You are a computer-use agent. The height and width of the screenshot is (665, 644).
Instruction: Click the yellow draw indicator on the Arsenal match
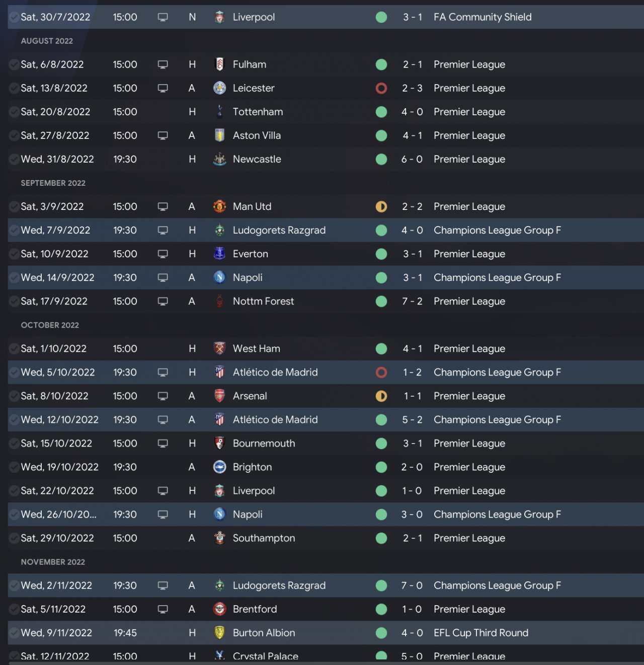coord(381,396)
